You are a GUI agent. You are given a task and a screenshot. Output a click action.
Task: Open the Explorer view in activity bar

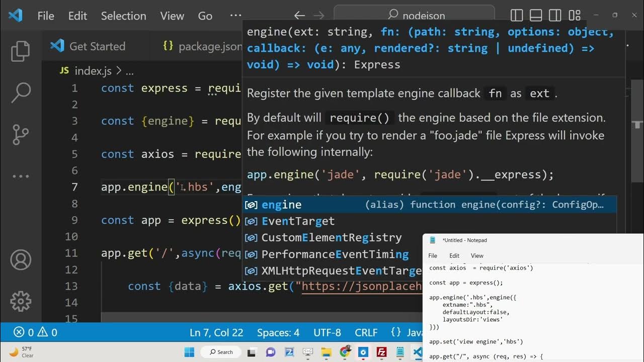click(x=21, y=51)
